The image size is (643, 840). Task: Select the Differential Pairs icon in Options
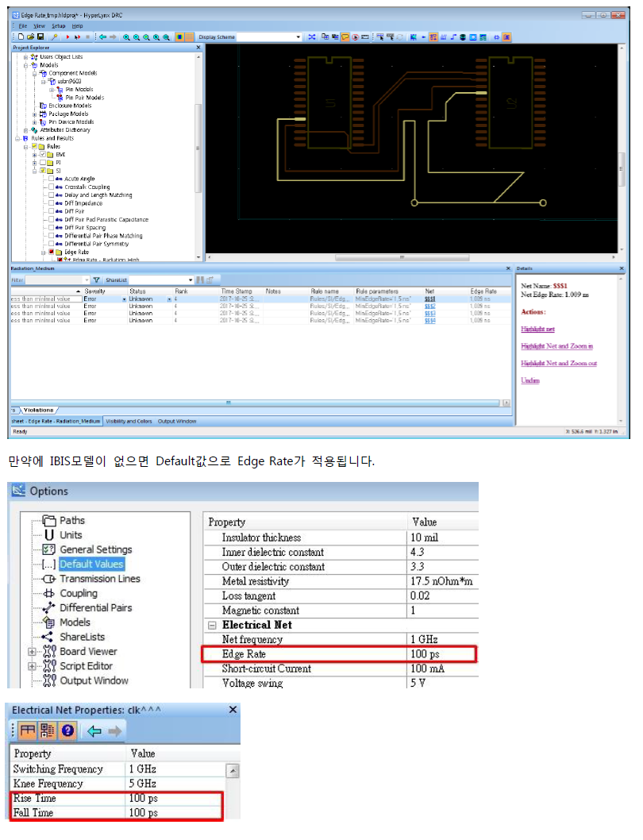48,608
